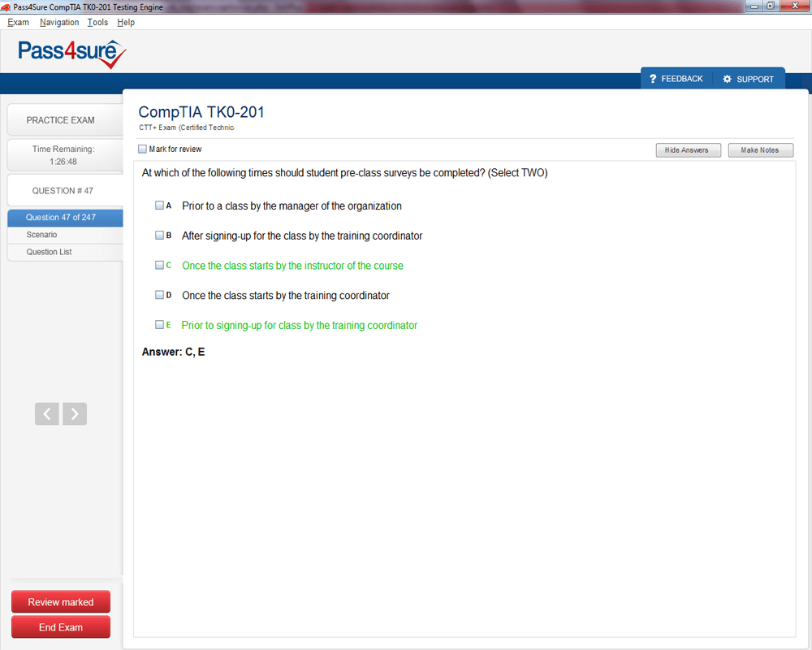
Task: Click the Hide Answers button
Action: [689, 150]
